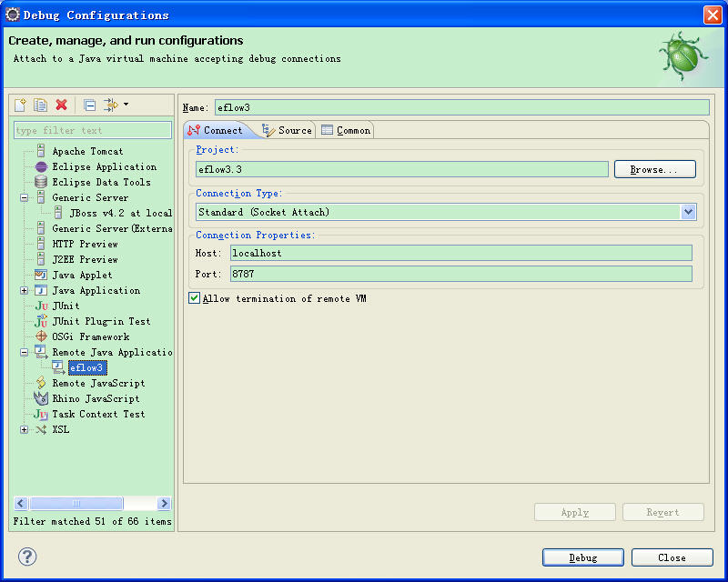
Task: Select the Remote JavaScript icon
Action: pos(41,383)
